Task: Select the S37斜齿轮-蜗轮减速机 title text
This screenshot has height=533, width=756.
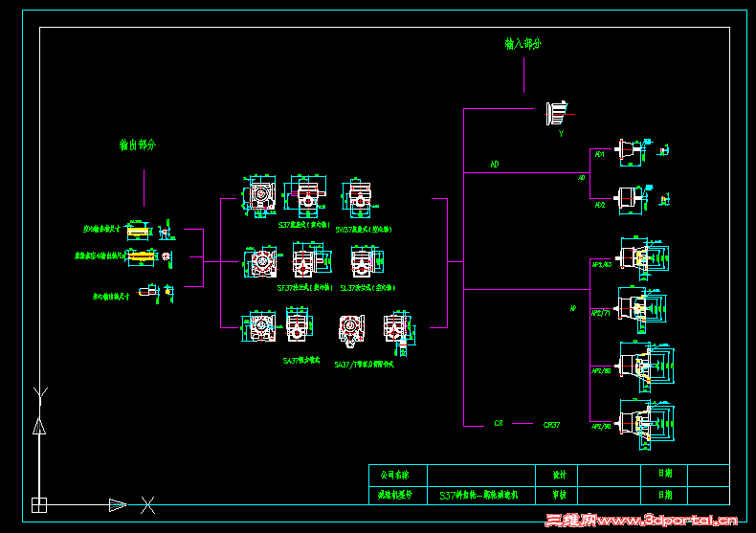Action: point(478,495)
